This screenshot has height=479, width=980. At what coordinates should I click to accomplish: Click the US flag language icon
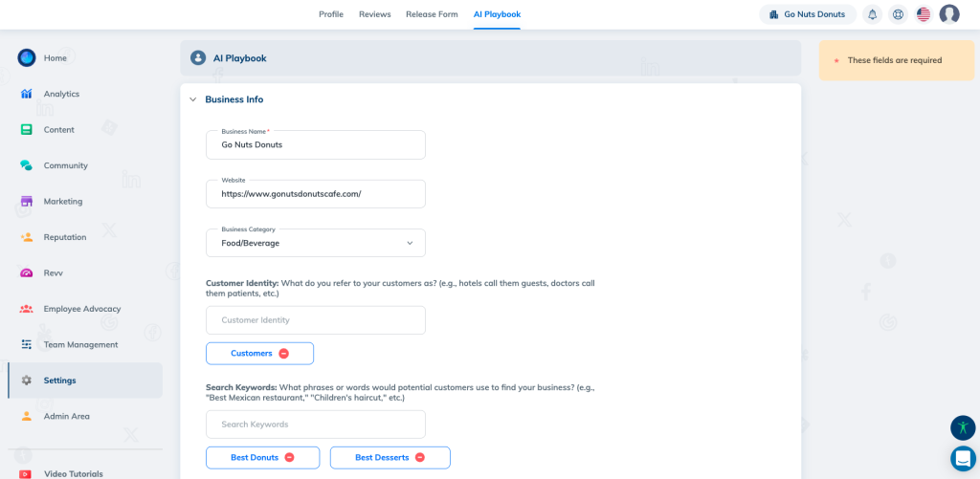[x=923, y=14]
